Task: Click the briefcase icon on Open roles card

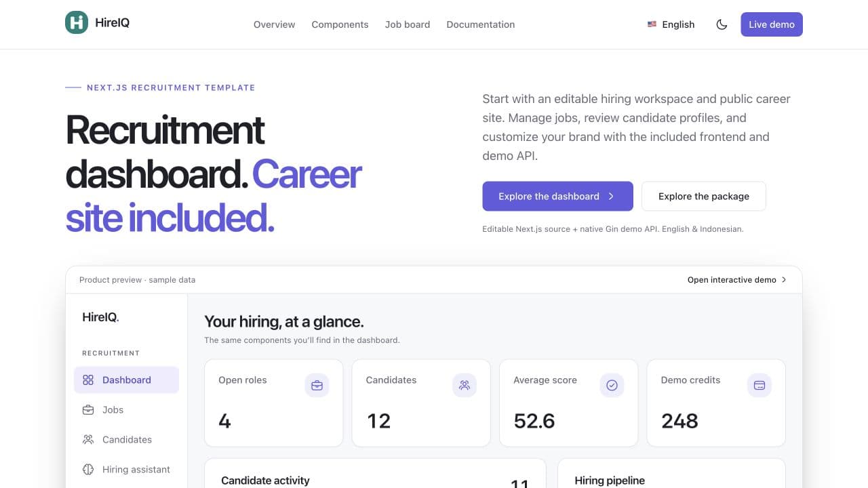Action: pyautogui.click(x=317, y=385)
